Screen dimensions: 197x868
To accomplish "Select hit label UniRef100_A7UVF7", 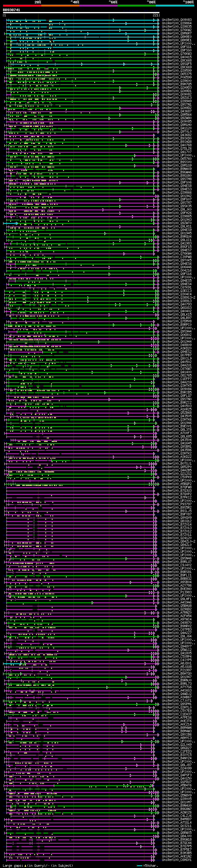I will [177, 433].
